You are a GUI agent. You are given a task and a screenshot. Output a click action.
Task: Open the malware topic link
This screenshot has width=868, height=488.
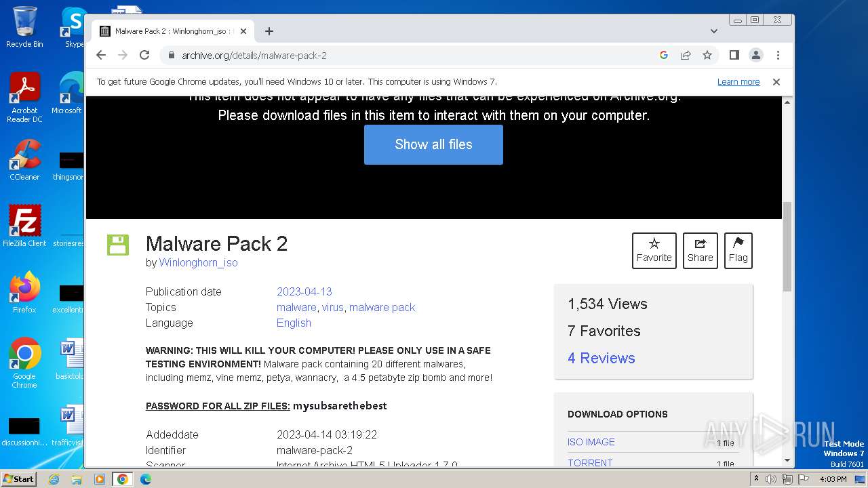click(296, 307)
